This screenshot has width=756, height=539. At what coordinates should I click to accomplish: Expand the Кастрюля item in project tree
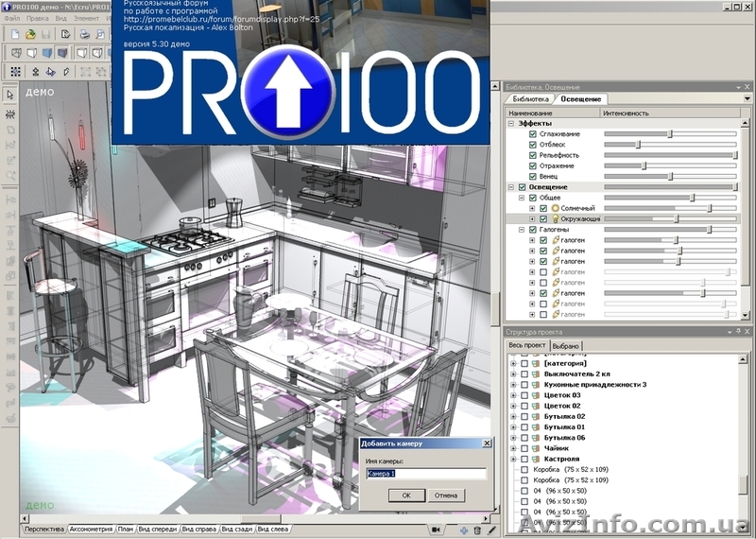[x=513, y=459]
